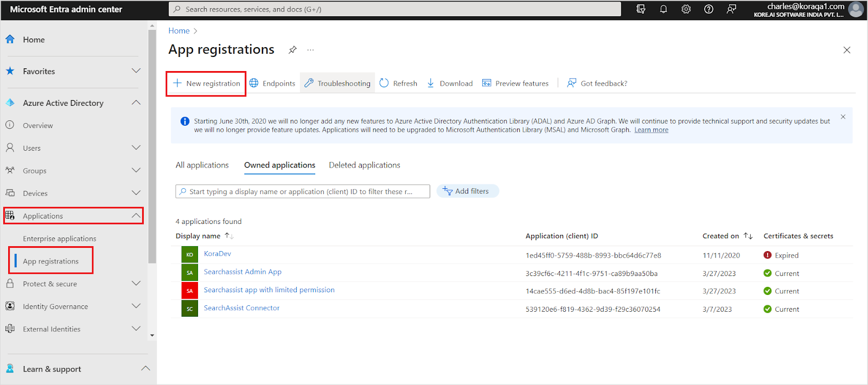Image resolution: width=868 pixels, height=385 pixels.
Task: Expand the Users section in sidebar
Action: pyautogui.click(x=136, y=148)
